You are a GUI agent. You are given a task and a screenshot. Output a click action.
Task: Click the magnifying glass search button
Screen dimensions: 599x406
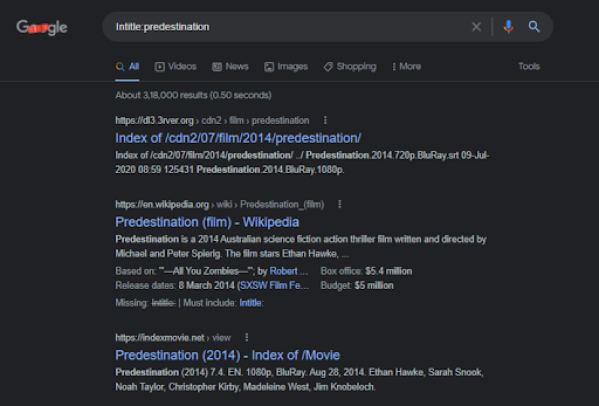pos(534,27)
